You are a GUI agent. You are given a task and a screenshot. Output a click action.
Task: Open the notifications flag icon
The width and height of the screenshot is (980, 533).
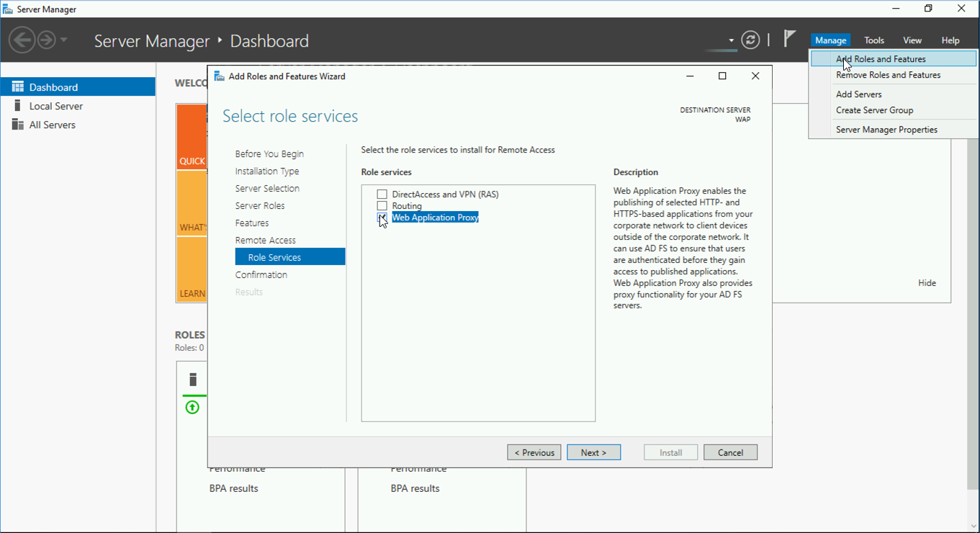click(x=790, y=38)
